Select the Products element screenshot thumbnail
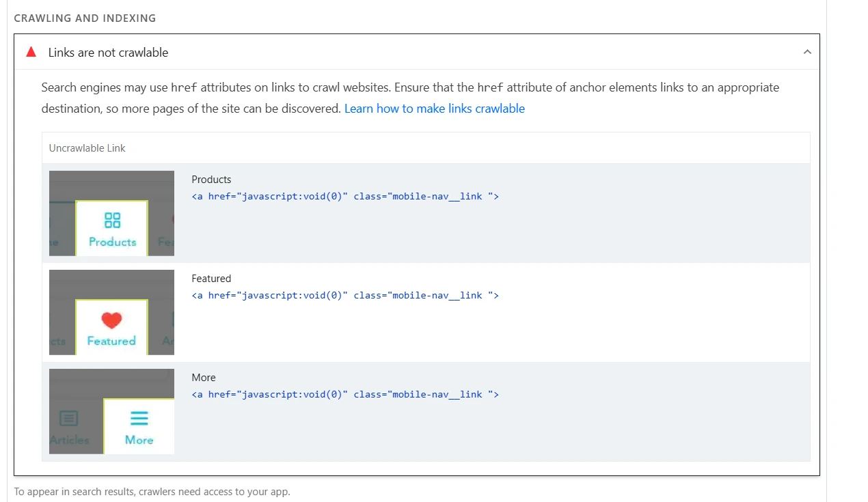Screen dimensions: 868x502 111,213
